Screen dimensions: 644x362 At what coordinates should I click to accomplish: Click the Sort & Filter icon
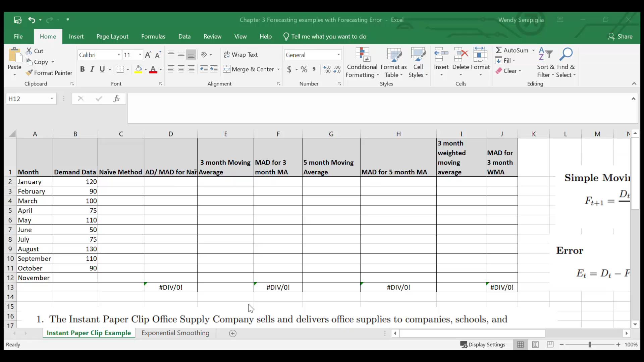point(545,54)
